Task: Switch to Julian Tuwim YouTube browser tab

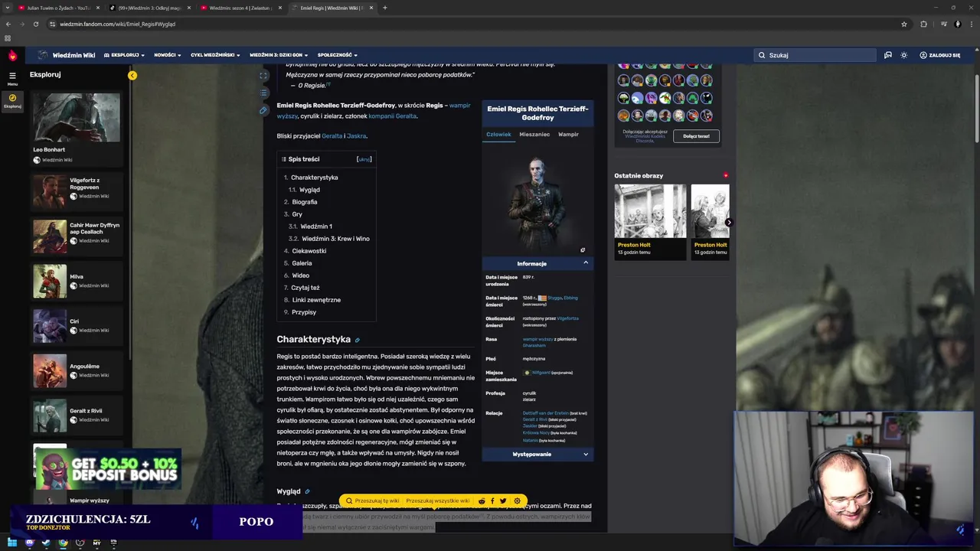Action: tap(57, 8)
